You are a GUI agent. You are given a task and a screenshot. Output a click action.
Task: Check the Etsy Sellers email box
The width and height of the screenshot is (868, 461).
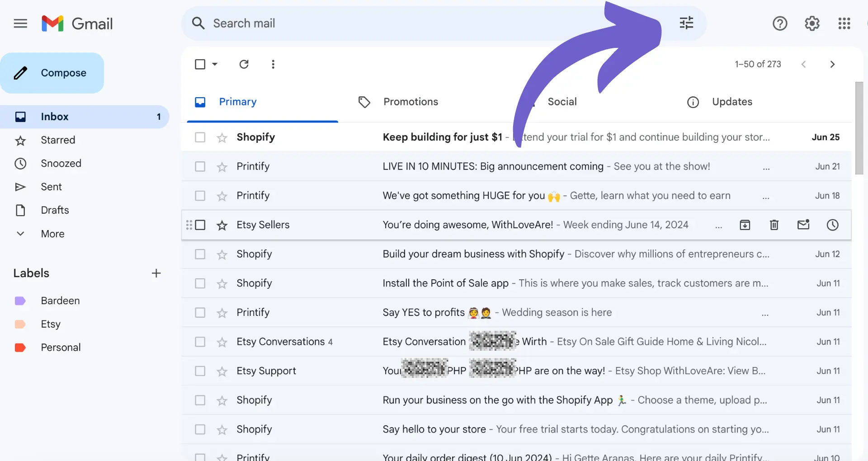200,225
